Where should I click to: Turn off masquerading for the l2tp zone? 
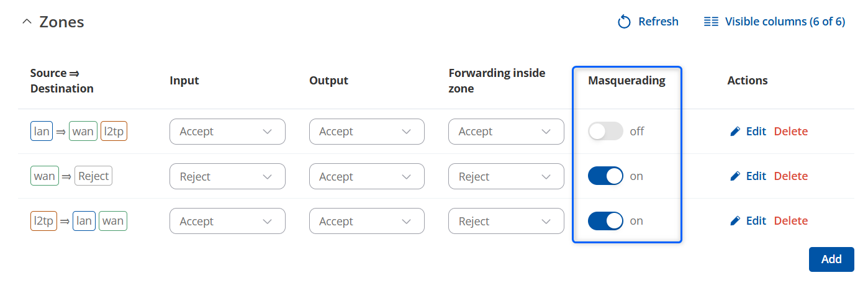[x=605, y=221]
